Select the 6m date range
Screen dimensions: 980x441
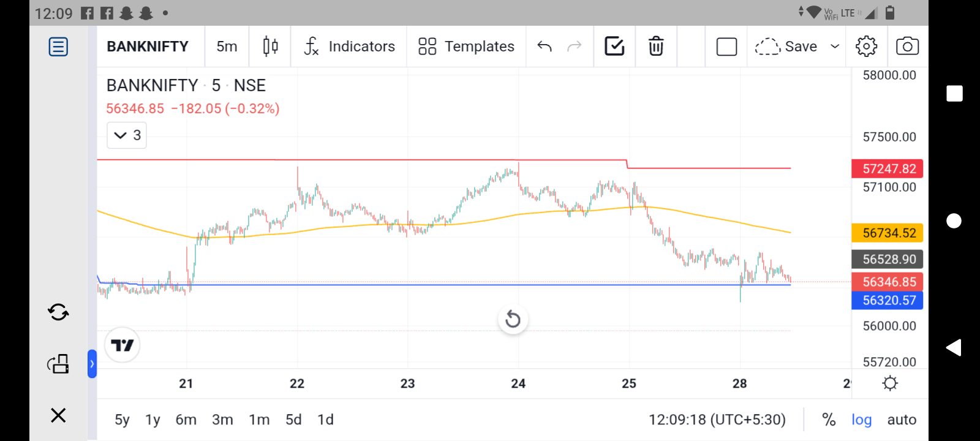pos(186,420)
